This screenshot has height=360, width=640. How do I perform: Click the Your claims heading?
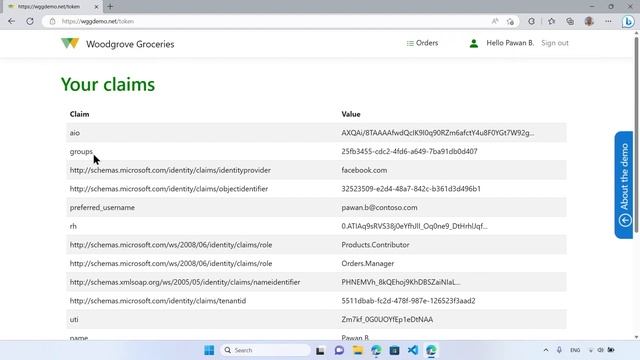(108, 84)
